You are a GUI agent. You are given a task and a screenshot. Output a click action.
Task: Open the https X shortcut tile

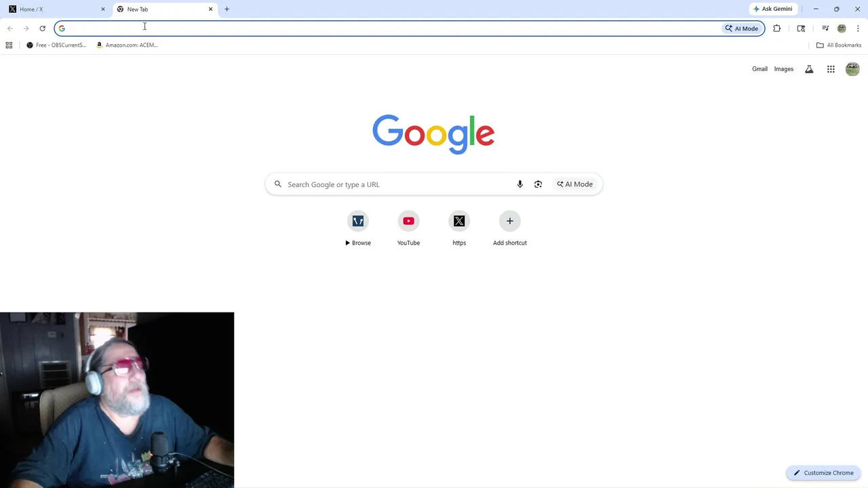point(459,228)
